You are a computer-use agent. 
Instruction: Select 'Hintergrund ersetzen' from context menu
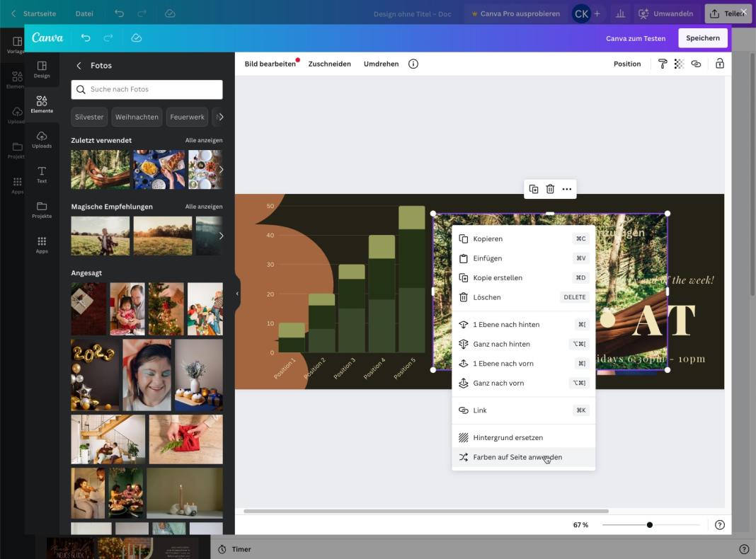click(508, 437)
